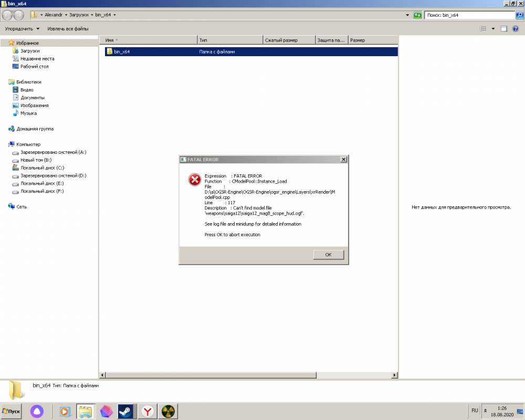The height and width of the screenshot is (420, 525).
Task: Open Изображения library
Action: tap(34, 105)
